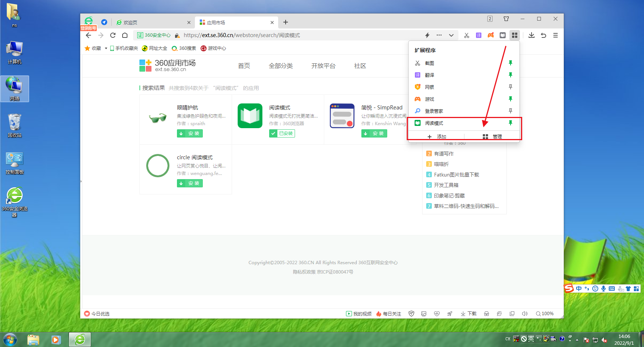
Task: Pin the 登录管家 extension
Action: point(510,111)
